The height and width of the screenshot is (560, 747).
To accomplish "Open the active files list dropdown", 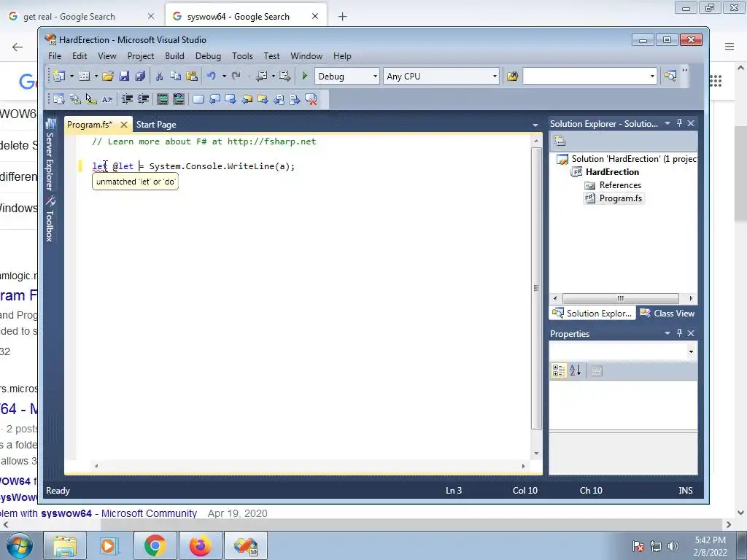I will click(535, 125).
